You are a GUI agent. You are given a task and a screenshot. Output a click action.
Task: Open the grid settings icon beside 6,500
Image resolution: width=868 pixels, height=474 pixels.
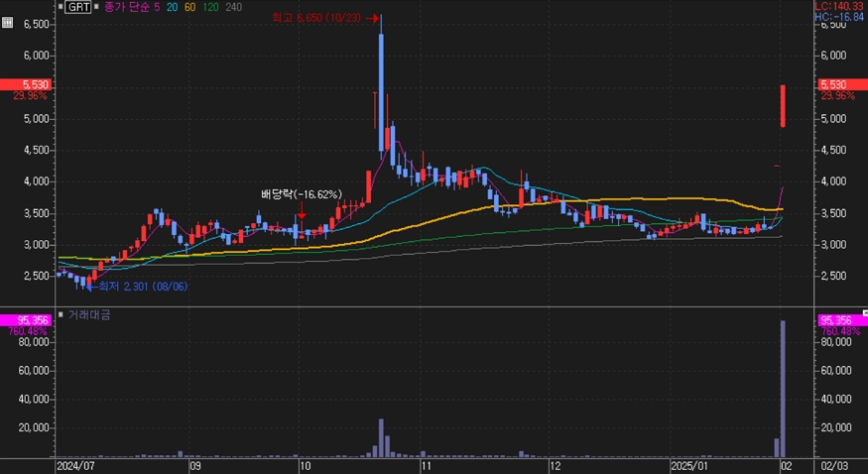(7, 23)
